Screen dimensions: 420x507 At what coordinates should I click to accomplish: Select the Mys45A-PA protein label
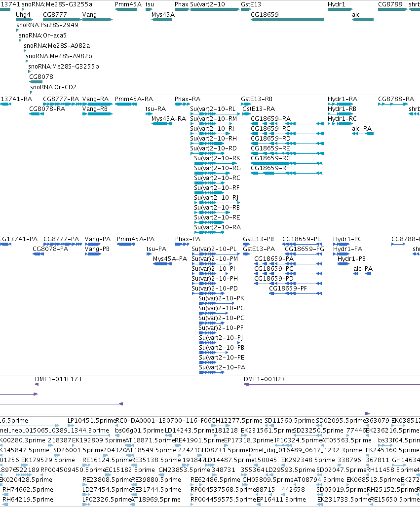click(170, 258)
